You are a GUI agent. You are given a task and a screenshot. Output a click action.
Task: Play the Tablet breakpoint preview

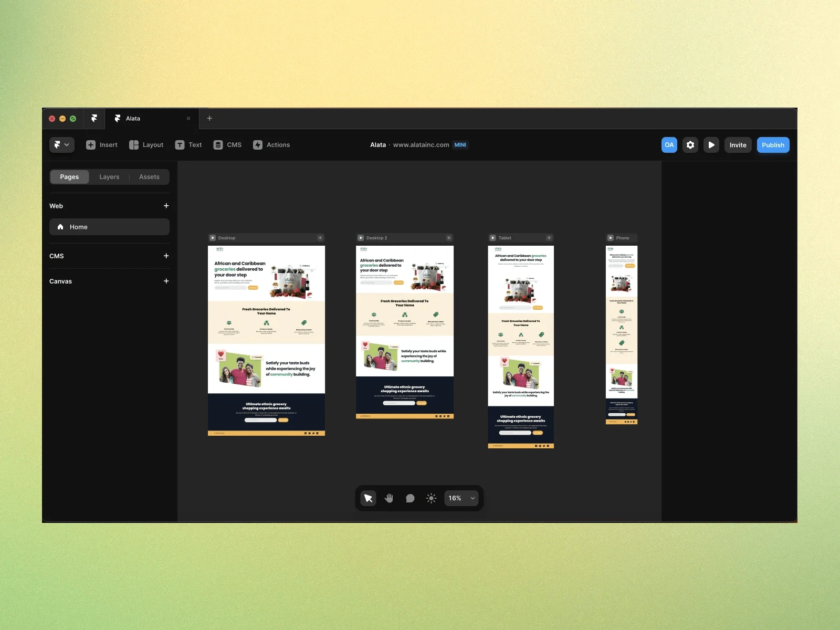click(493, 238)
